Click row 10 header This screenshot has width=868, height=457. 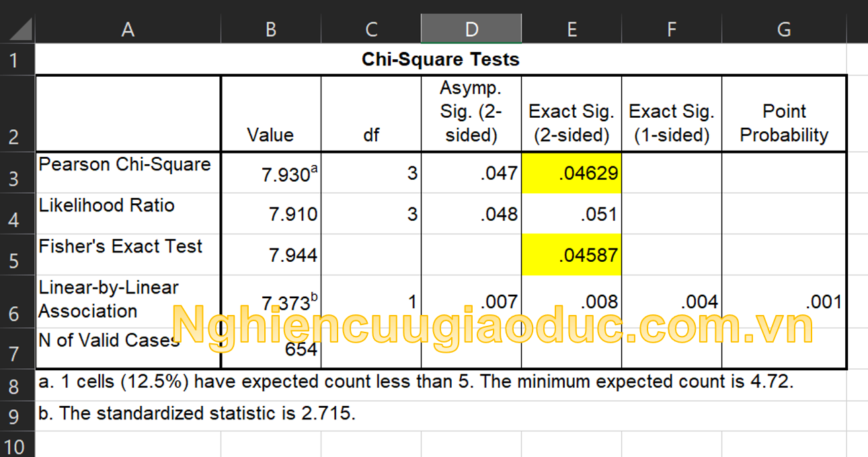point(15,446)
